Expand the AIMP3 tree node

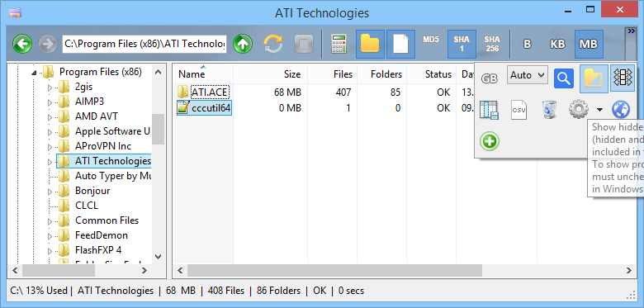(x=50, y=102)
